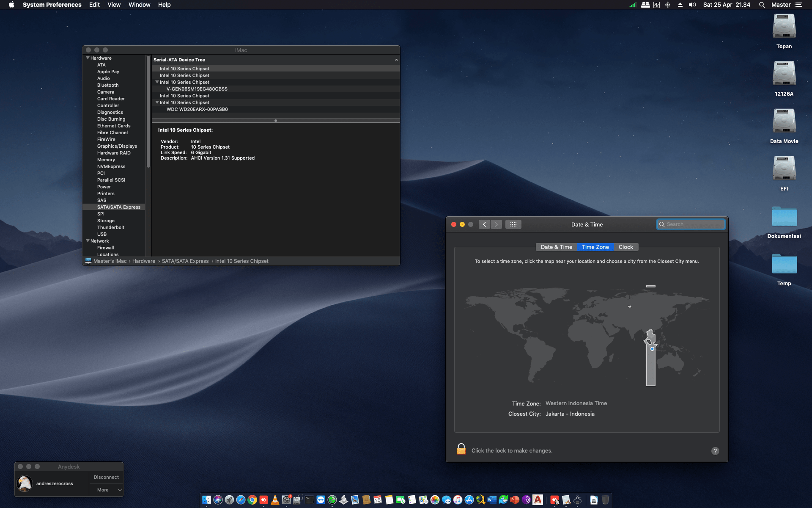This screenshot has height=508, width=812.
Task: Show all preferences grid button
Action: click(513, 224)
